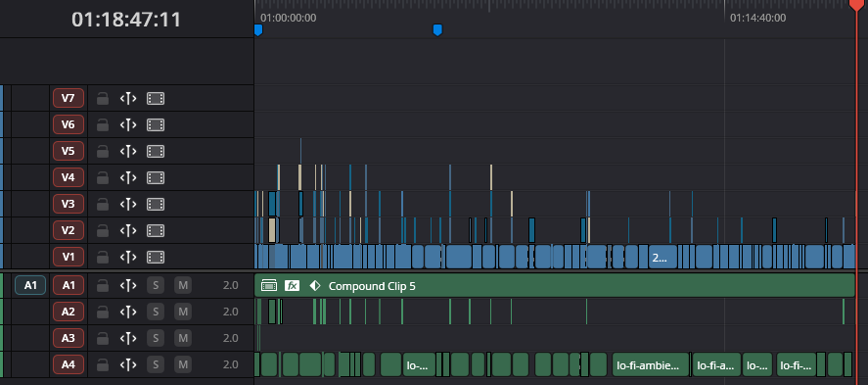Click the compound clip icon on Compound Clip 5
The width and height of the screenshot is (868, 385).
tap(269, 286)
